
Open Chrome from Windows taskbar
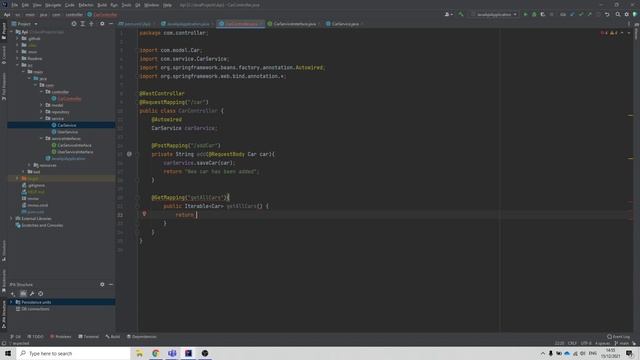(156, 353)
